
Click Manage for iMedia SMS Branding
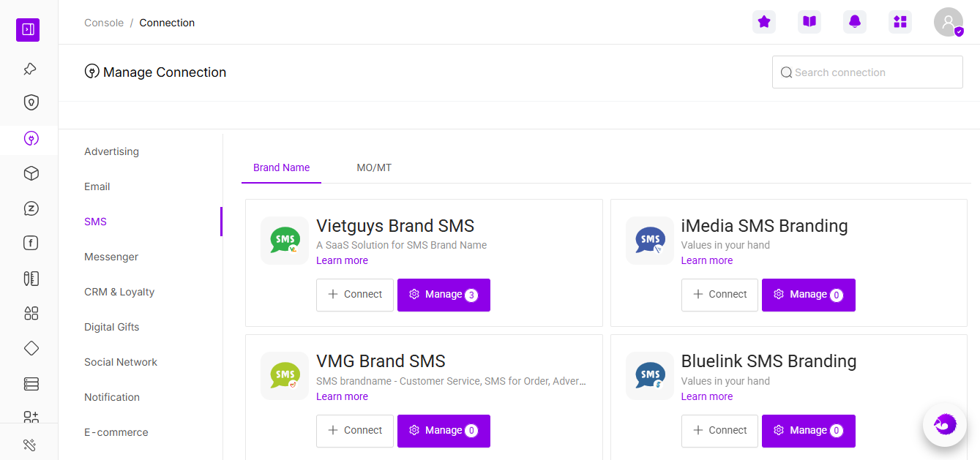coord(809,295)
